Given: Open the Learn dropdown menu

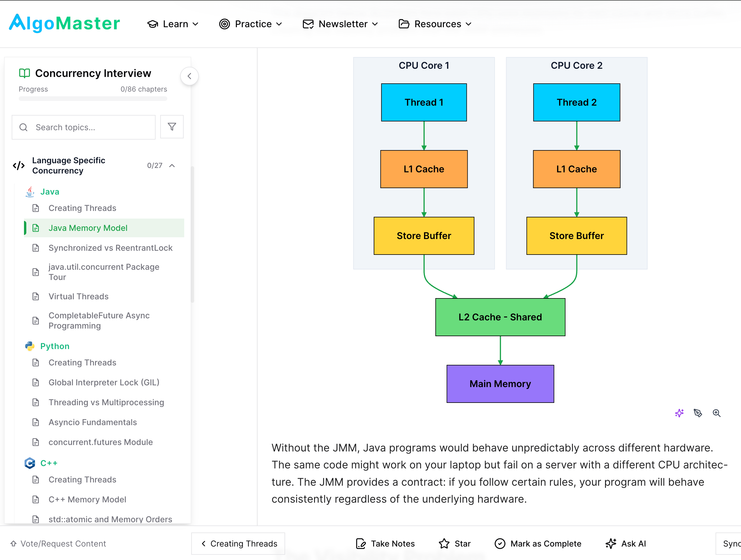Looking at the screenshot, I should coord(173,24).
